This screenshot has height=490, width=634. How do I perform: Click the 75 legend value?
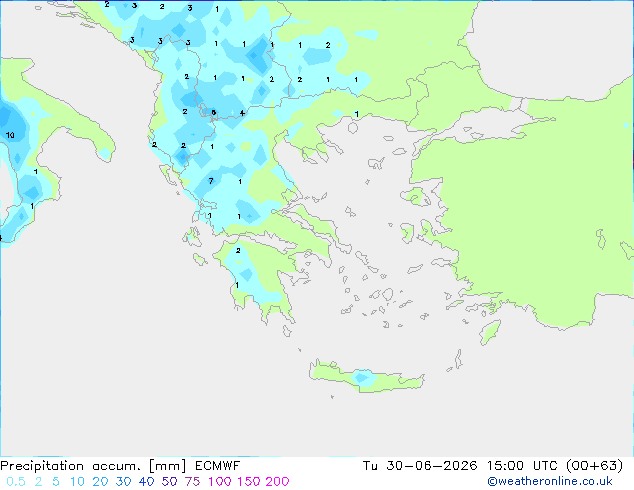(x=192, y=482)
